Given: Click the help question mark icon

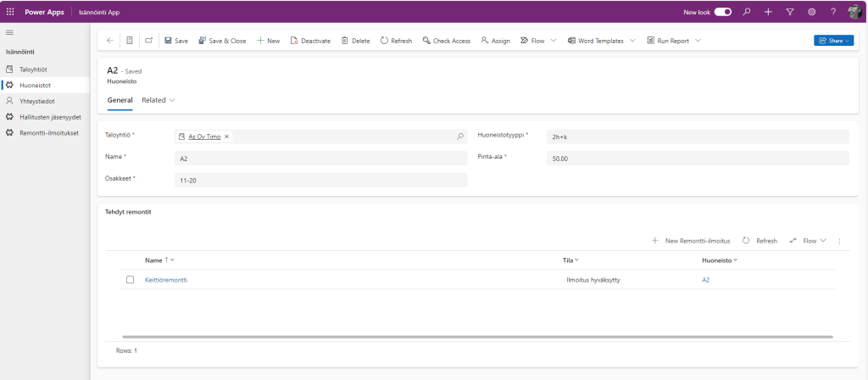Looking at the screenshot, I should pyautogui.click(x=833, y=12).
